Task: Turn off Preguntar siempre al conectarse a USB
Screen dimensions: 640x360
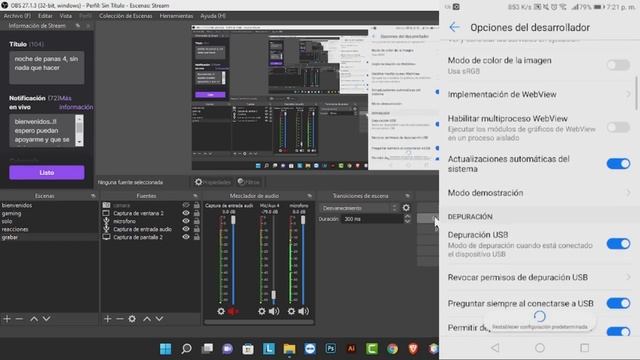Action: pos(618,303)
